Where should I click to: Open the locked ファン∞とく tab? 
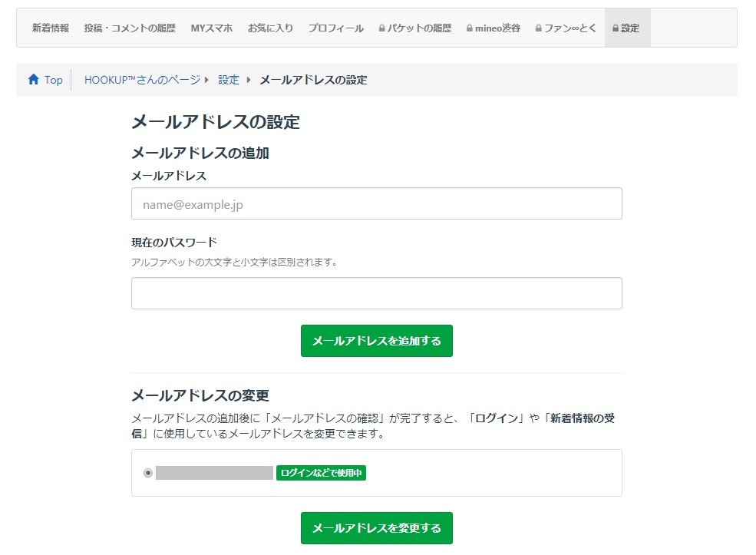(566, 28)
